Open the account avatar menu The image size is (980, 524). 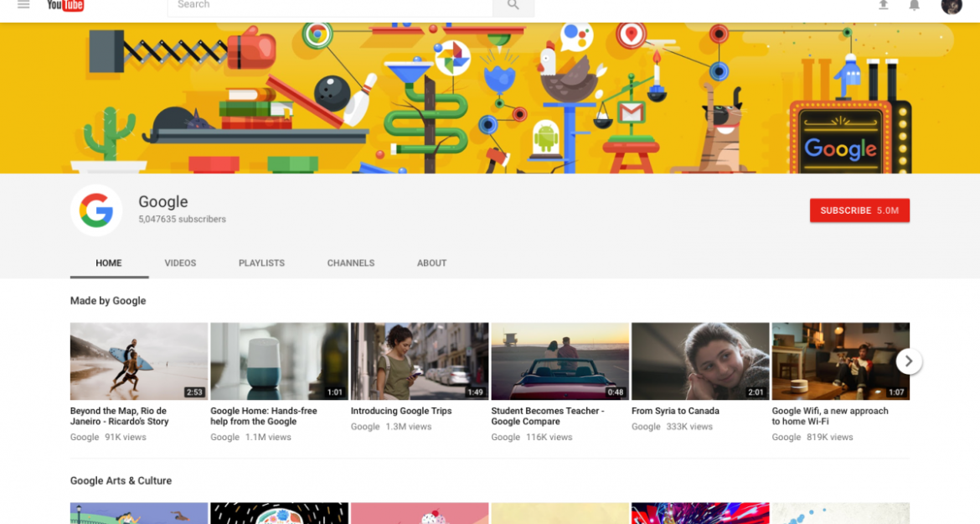[x=952, y=6]
